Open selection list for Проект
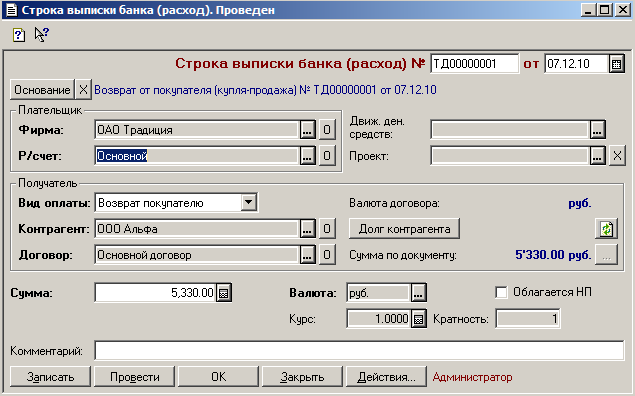This screenshot has width=635, height=396. (x=597, y=156)
